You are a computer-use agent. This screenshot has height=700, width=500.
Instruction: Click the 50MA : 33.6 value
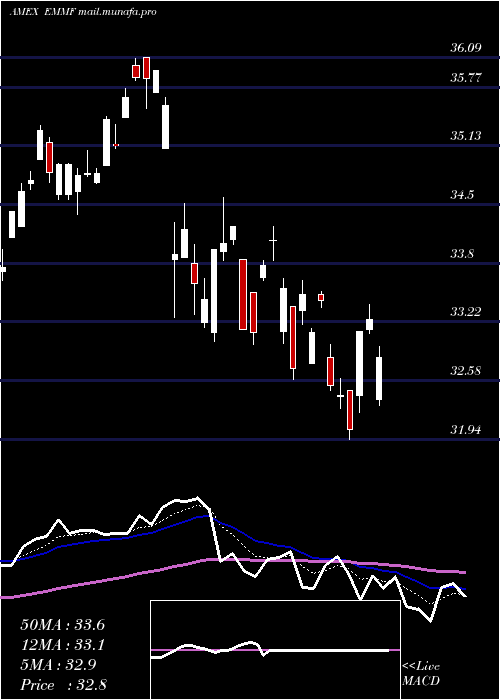click(62, 625)
